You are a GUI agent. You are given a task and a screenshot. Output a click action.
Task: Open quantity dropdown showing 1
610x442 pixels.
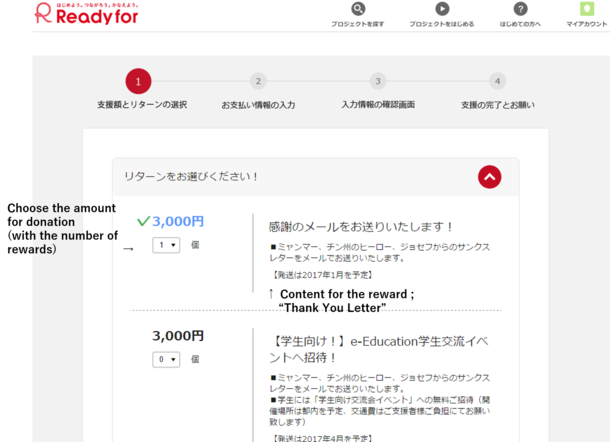165,245
